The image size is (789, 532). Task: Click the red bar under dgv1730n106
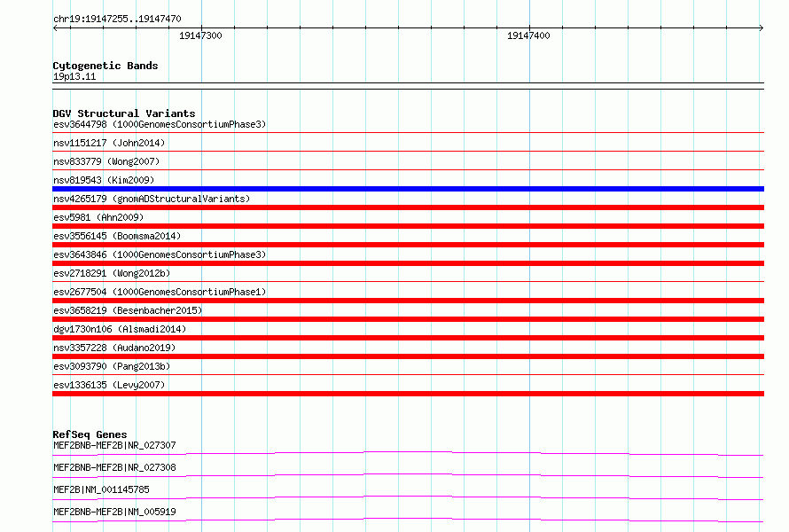(x=408, y=338)
